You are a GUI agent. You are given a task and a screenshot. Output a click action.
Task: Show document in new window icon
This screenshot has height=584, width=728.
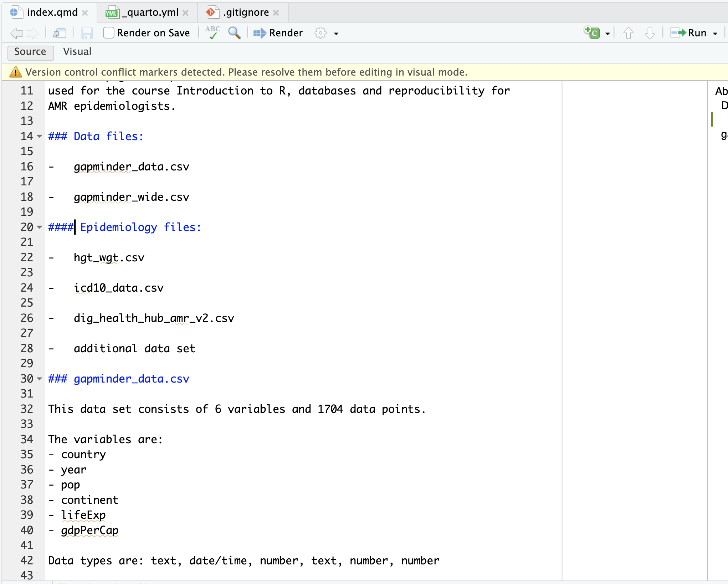coord(60,33)
